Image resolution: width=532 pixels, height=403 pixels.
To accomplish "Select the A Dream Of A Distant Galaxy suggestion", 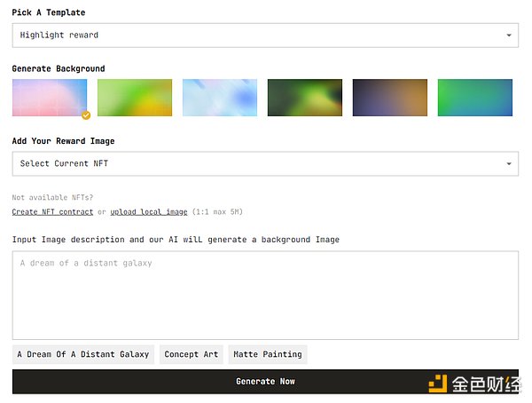I will 83,354.
